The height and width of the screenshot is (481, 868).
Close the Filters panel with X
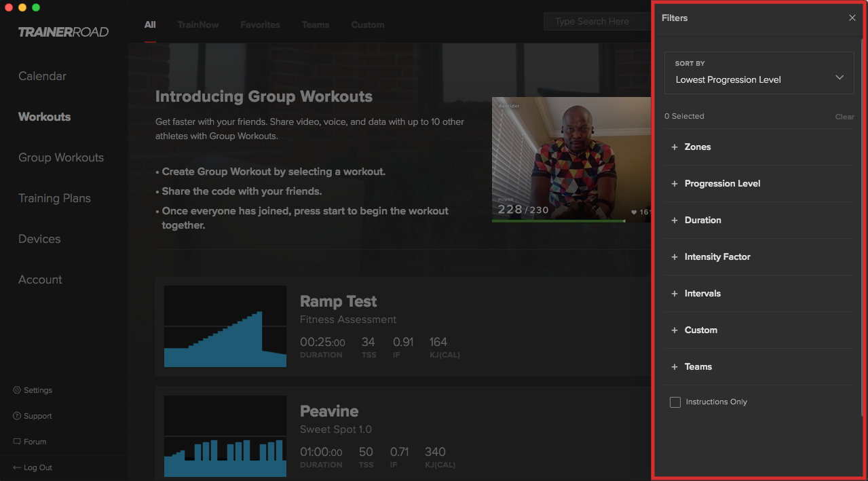coord(852,18)
